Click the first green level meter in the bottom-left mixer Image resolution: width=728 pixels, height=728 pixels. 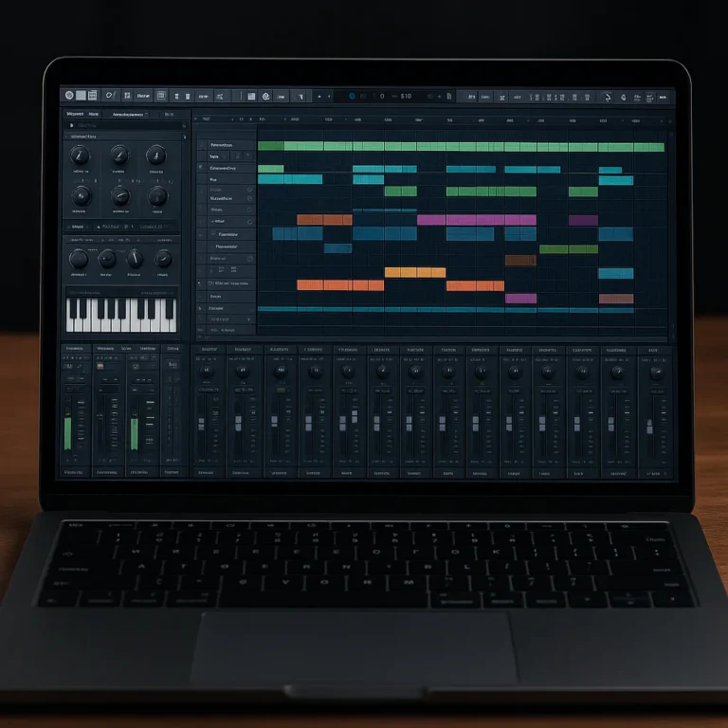point(68,432)
